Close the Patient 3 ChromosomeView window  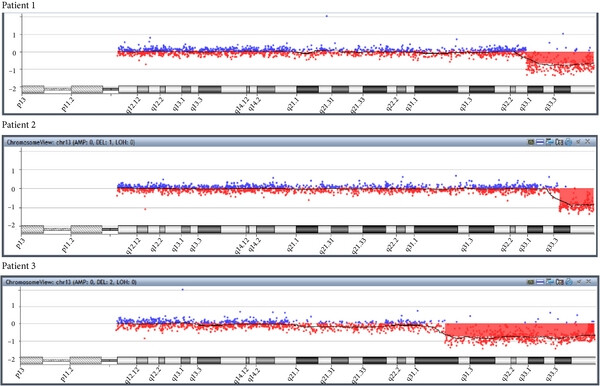point(588,282)
